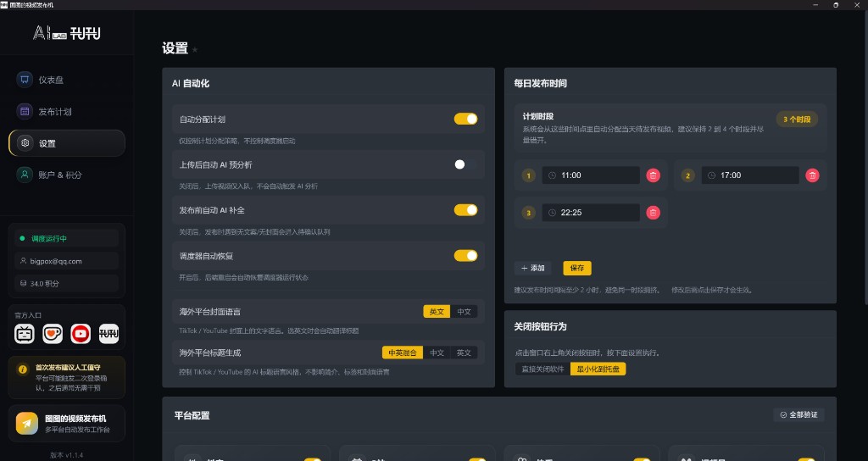Click the bigpox@qq.com account email
This screenshot has height=461, width=868.
[56, 261]
